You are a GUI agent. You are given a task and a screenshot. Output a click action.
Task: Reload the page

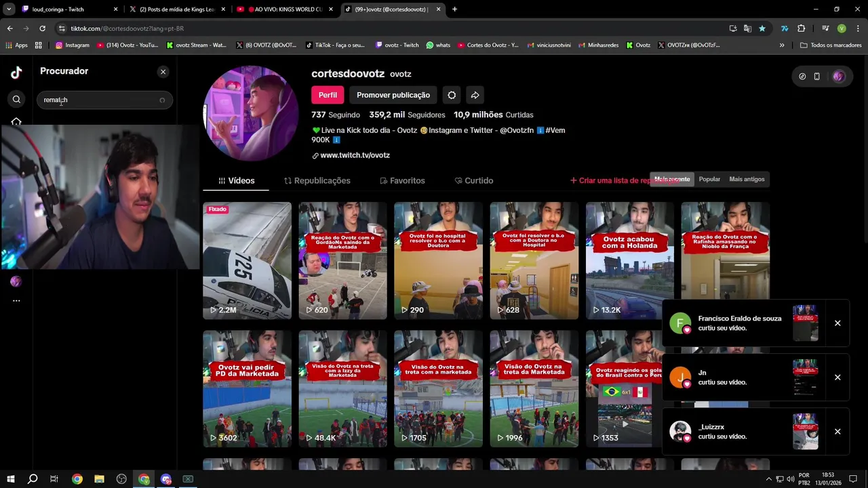pos(42,28)
